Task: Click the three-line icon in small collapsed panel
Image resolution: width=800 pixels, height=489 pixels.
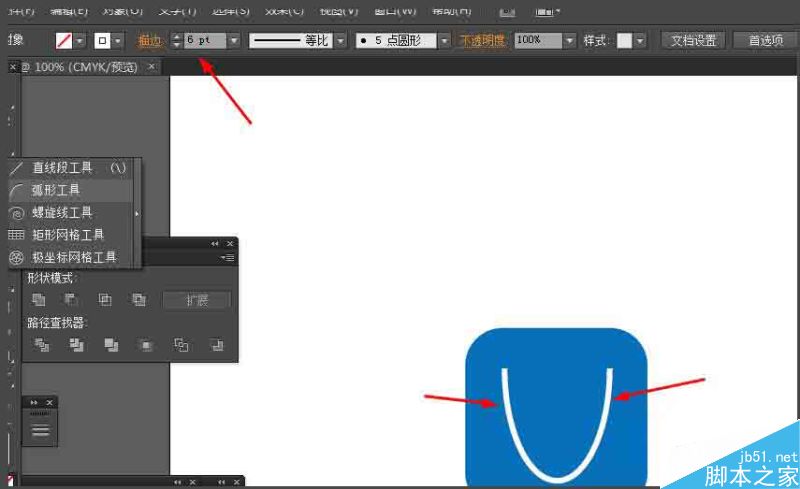Action: (40, 430)
